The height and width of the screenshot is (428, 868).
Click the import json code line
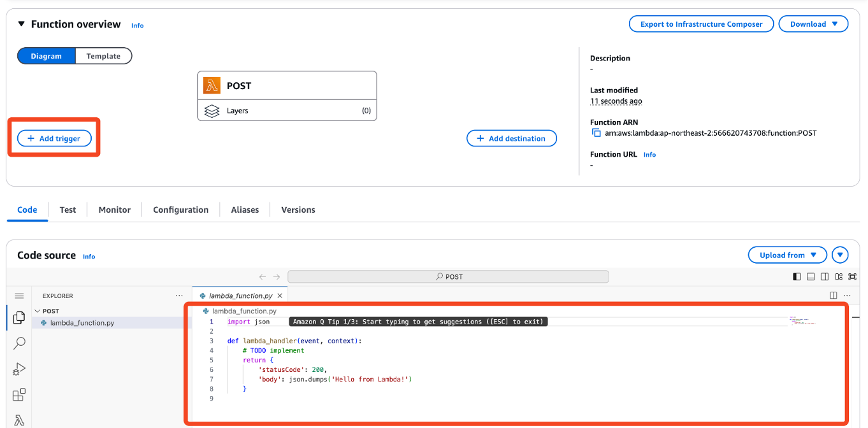coord(249,322)
